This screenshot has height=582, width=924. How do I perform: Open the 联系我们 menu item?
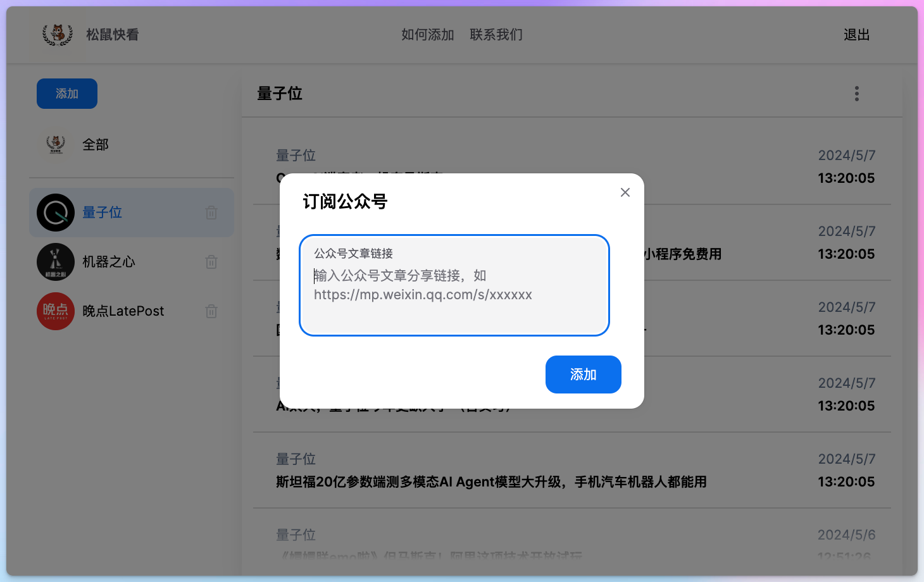tap(496, 35)
